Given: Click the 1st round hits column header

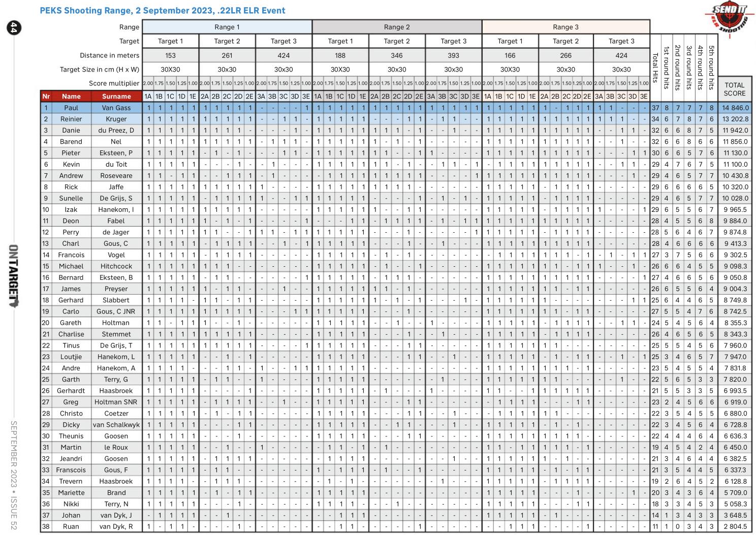Looking at the screenshot, I should 667,67.
